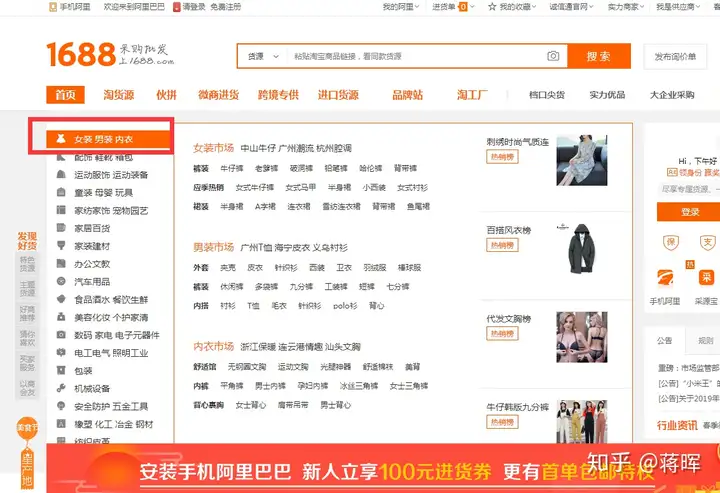The image size is (720, 493).
Task: Open the 微商进货 navigation tab
Action: 218,95
